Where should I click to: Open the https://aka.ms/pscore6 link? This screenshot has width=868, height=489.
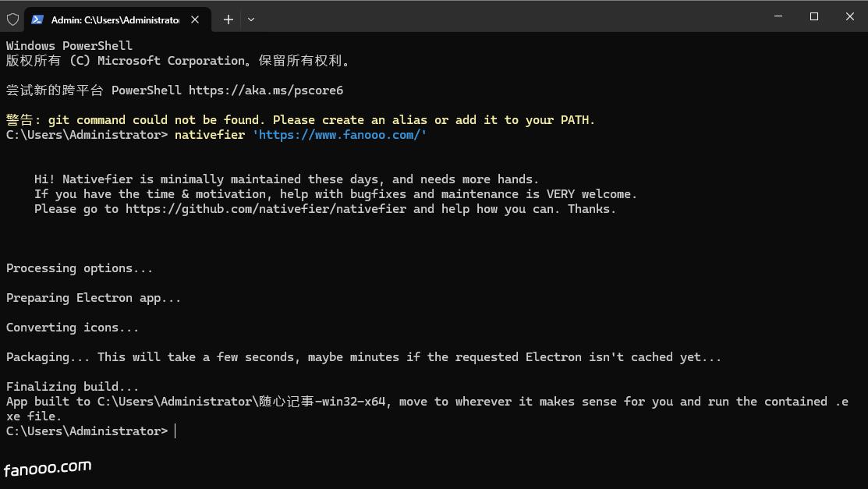pyautogui.click(x=265, y=90)
